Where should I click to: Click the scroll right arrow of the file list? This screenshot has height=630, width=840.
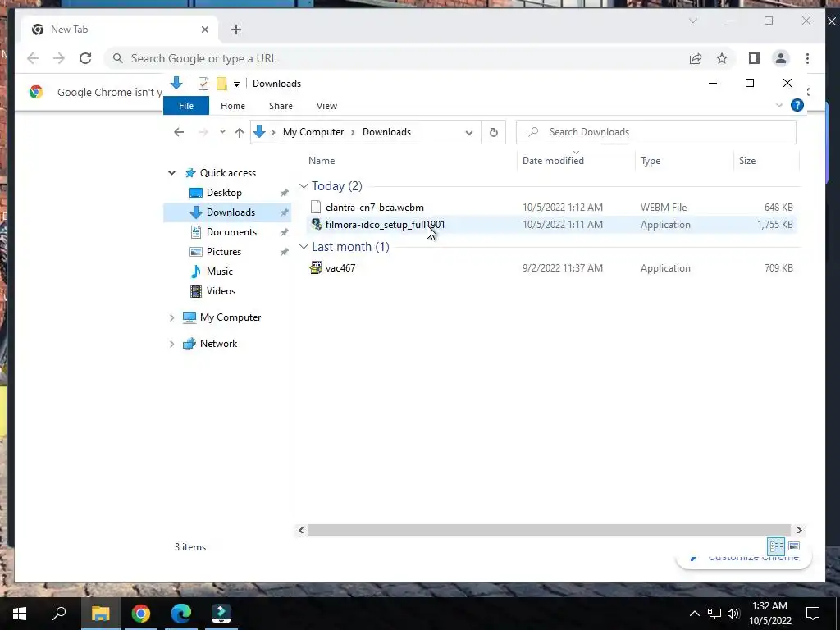(x=799, y=531)
